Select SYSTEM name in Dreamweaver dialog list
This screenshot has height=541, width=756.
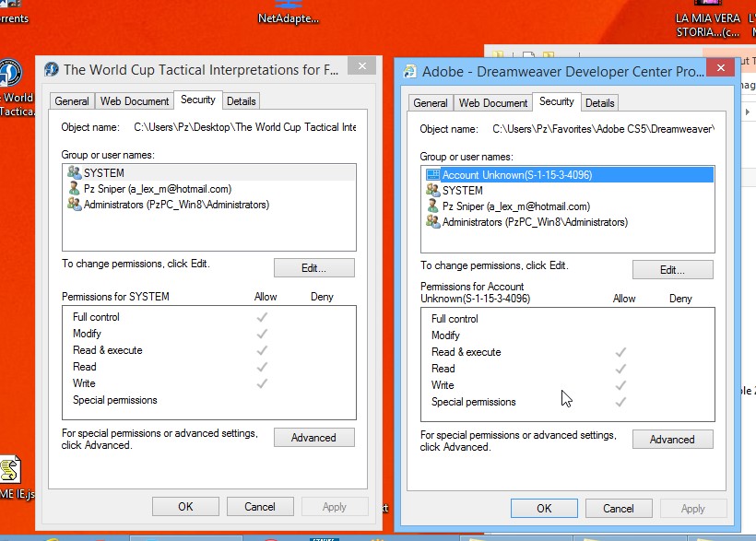click(x=463, y=191)
